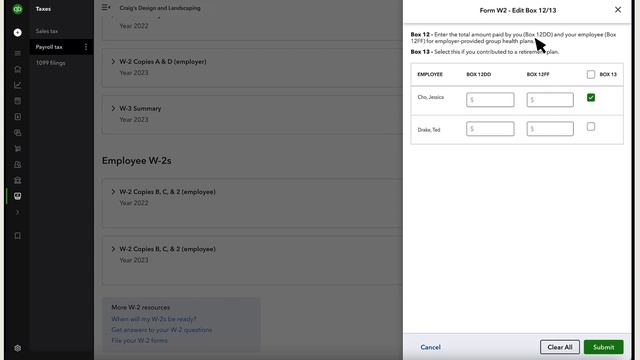Select Sales tax menu item
640x360 pixels.
47,31
